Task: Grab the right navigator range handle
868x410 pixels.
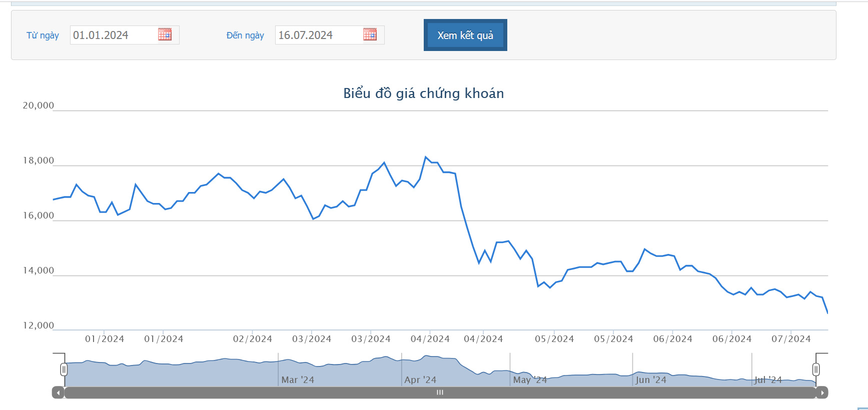Action: point(816,369)
